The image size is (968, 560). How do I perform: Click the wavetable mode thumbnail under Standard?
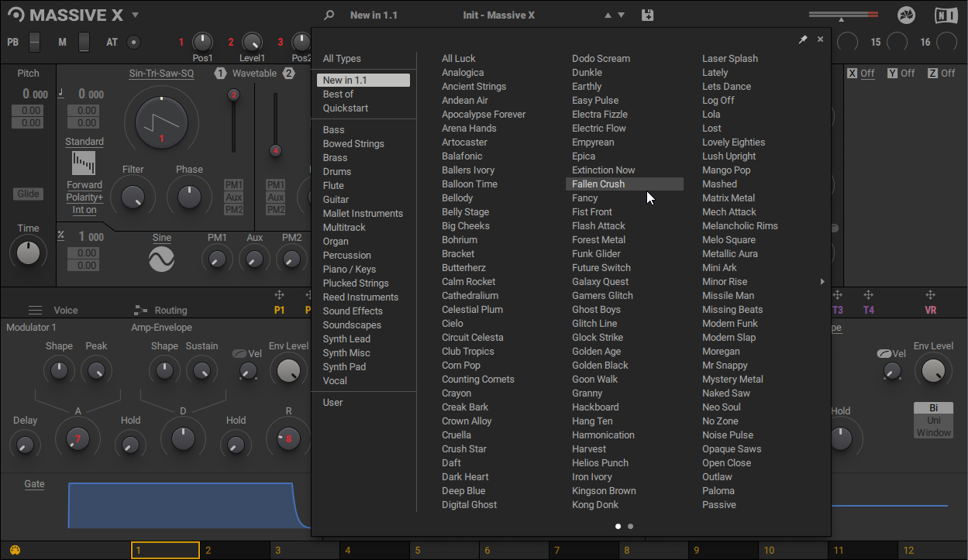point(84,163)
